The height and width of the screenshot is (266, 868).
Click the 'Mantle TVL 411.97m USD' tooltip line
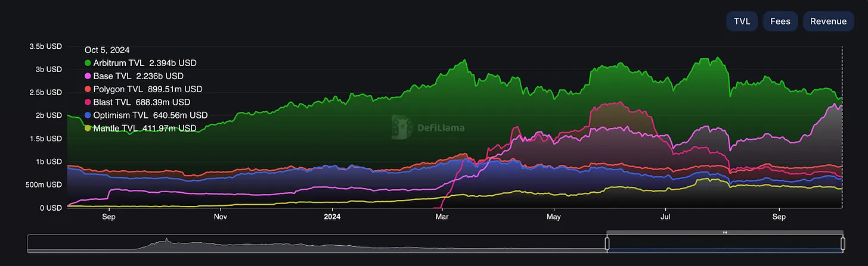141,128
